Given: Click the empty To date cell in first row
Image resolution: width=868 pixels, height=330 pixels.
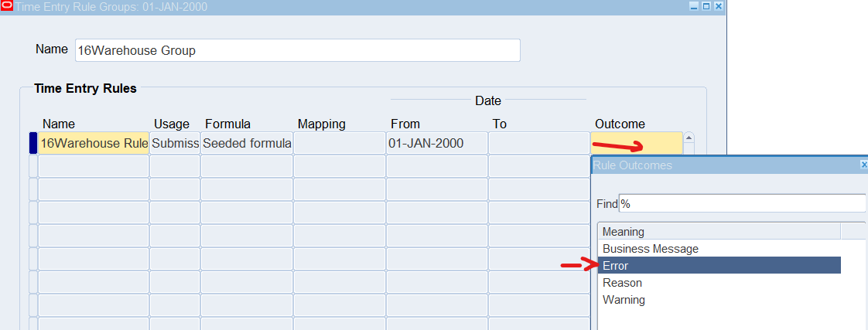Looking at the screenshot, I should click(538, 143).
